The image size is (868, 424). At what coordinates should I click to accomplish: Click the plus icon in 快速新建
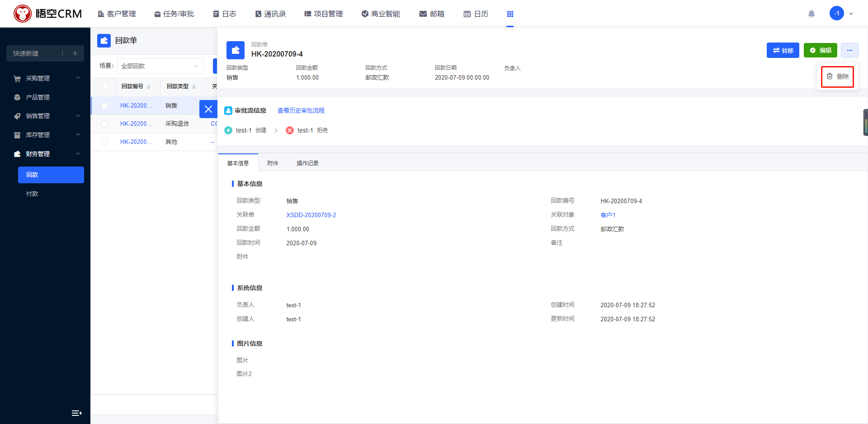75,53
